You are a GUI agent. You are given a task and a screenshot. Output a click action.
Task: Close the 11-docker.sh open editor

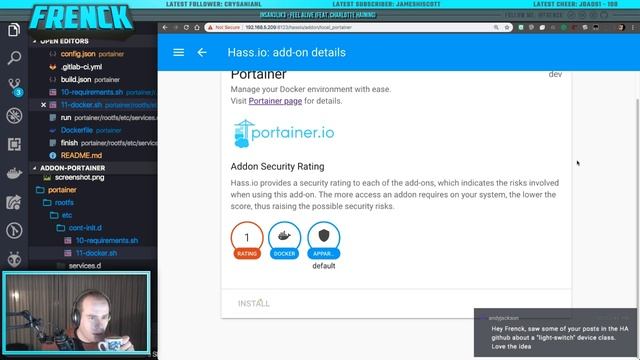pos(43,105)
